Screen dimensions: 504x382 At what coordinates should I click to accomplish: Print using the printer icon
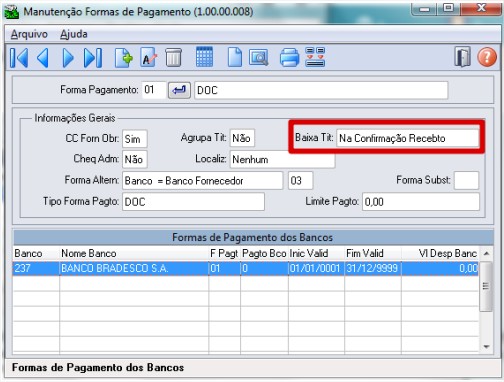click(289, 57)
